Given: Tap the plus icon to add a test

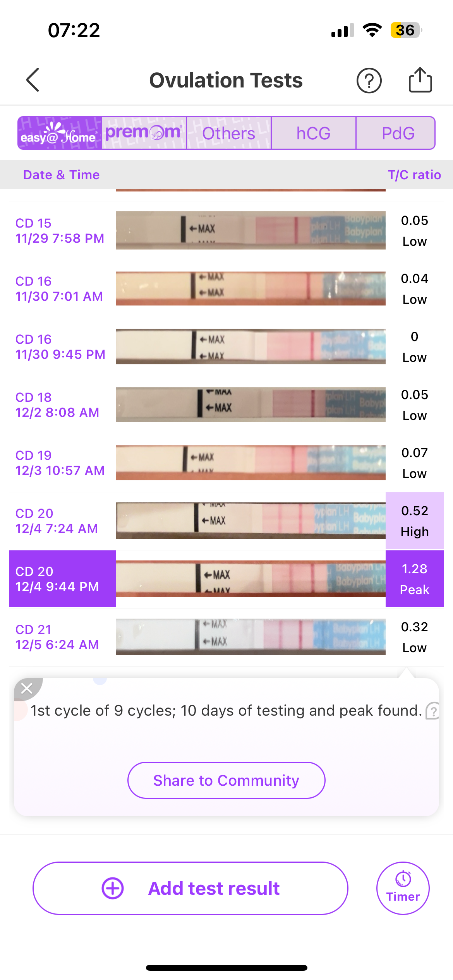Looking at the screenshot, I should pyautogui.click(x=113, y=888).
